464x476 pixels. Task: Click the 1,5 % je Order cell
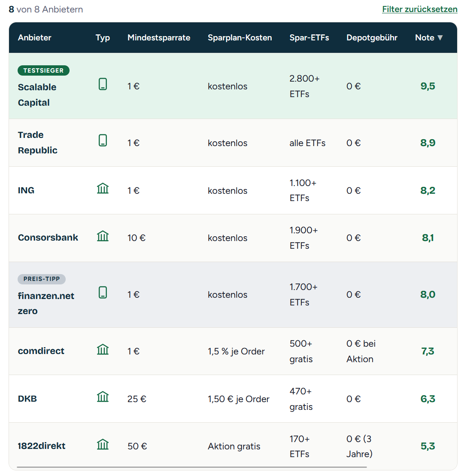pyautogui.click(x=236, y=351)
